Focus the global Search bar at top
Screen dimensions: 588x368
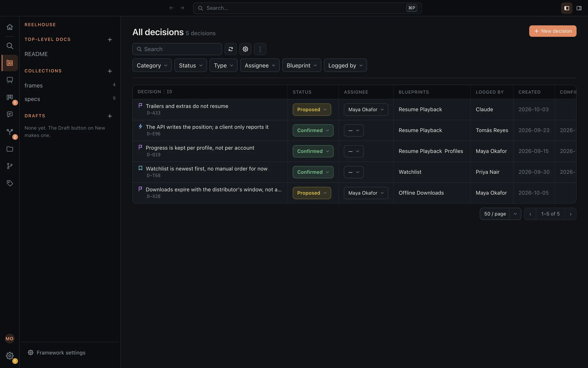[307, 8]
